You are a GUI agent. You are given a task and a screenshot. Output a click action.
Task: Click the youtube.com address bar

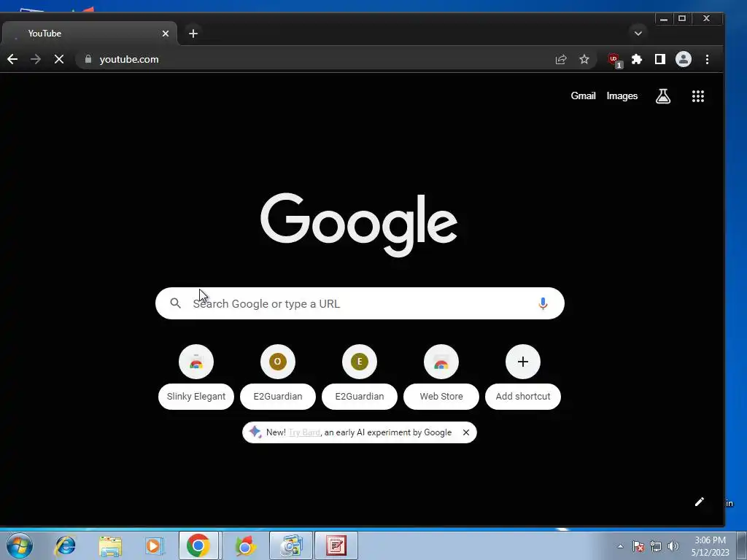pos(314,60)
